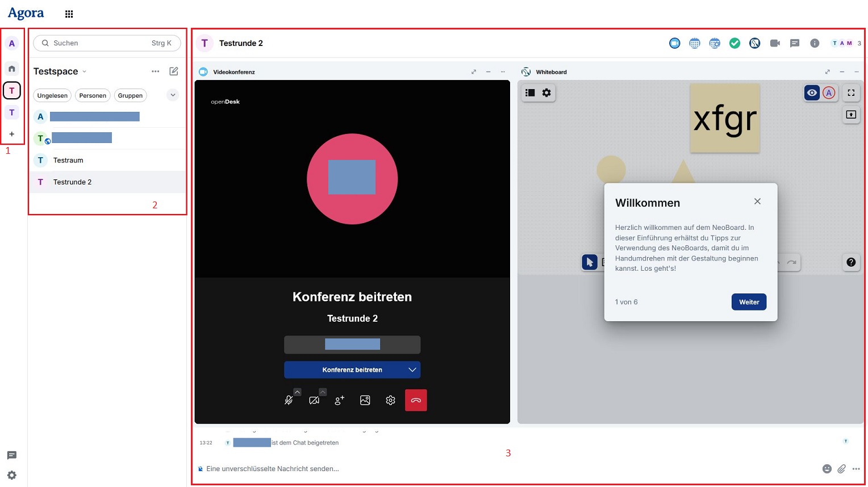Select virtual background in the conference toolbar

365,400
